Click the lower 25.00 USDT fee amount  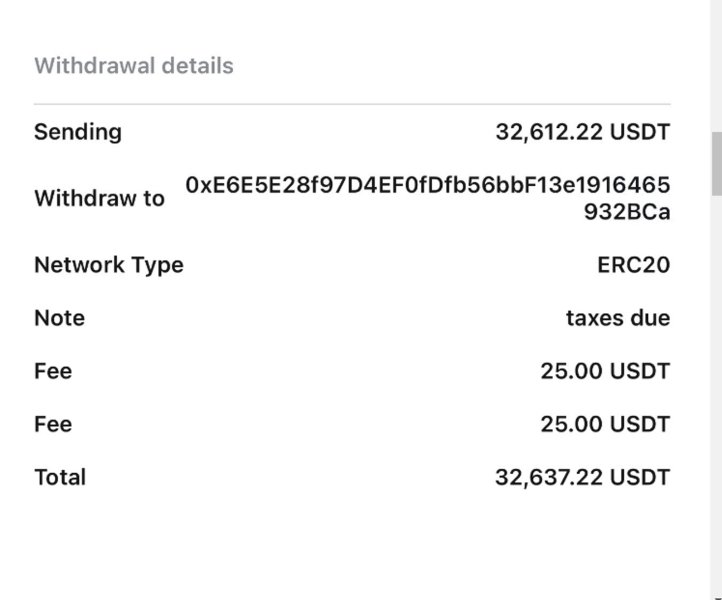[x=605, y=424]
